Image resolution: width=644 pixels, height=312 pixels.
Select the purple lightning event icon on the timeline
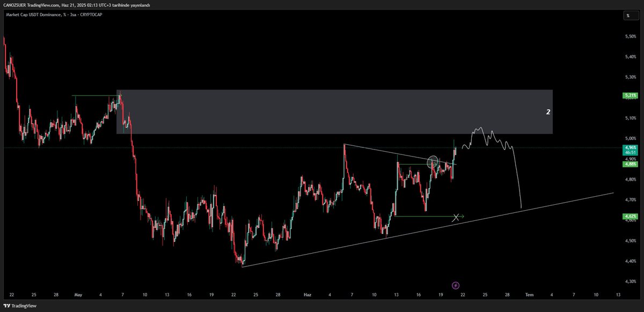[x=455, y=285]
